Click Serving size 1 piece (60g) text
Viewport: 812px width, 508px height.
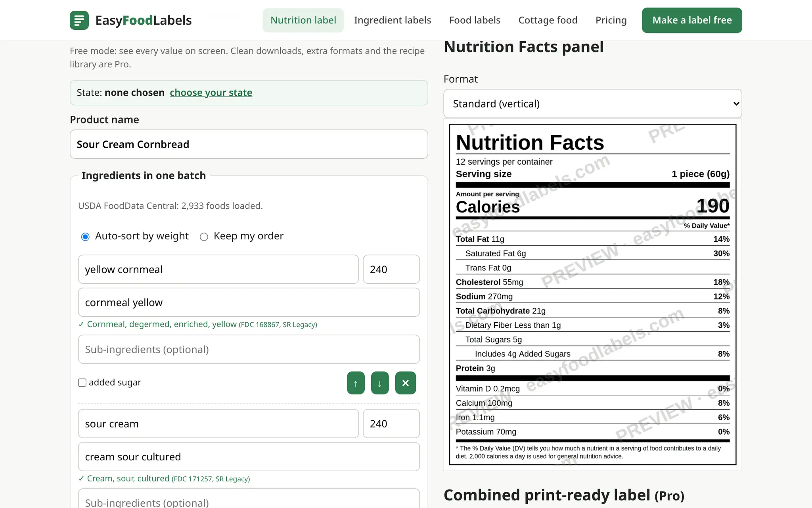593,174
